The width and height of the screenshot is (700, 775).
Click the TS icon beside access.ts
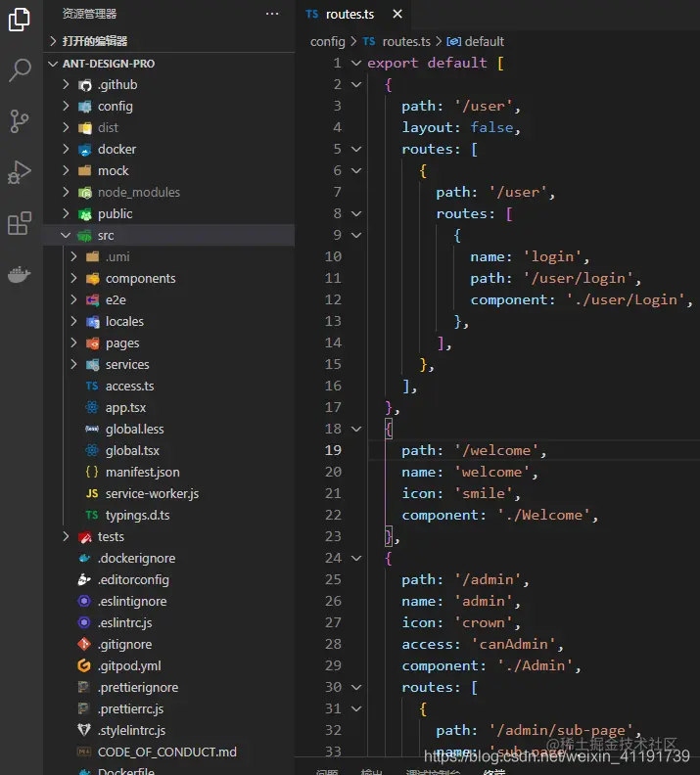click(x=92, y=386)
